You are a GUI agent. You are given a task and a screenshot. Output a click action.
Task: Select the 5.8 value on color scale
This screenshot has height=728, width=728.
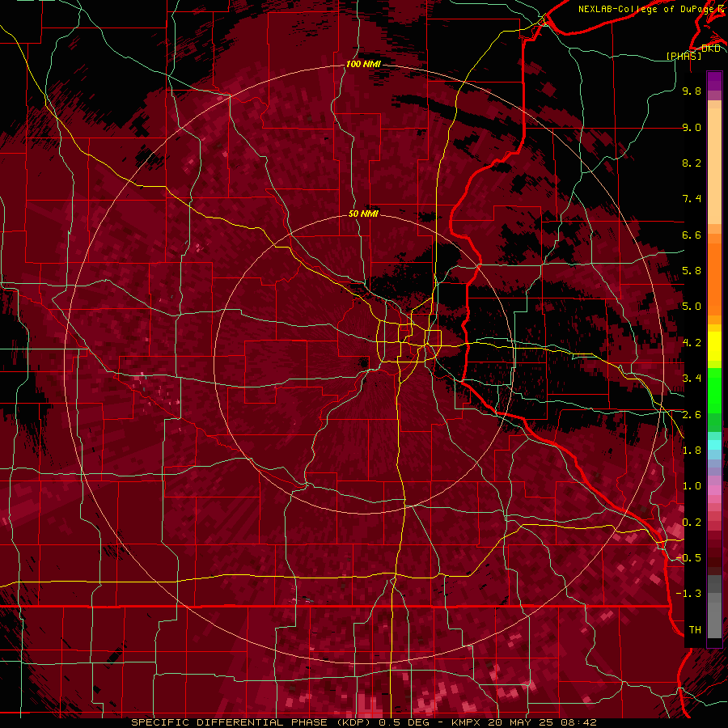692,271
